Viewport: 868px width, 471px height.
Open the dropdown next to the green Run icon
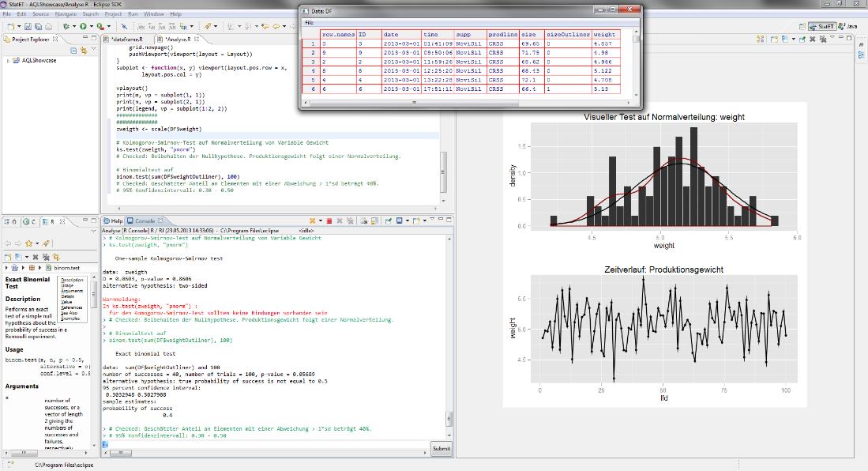click(91, 26)
